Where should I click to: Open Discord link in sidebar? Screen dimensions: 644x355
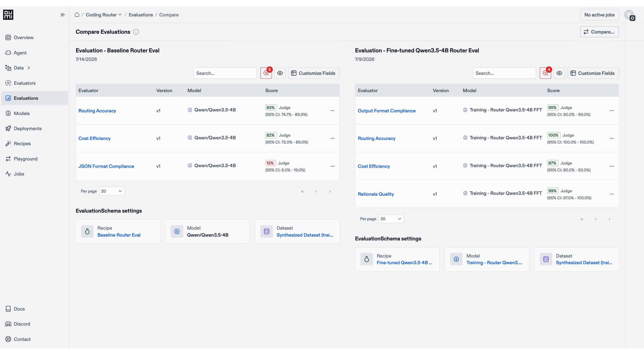[35, 324]
